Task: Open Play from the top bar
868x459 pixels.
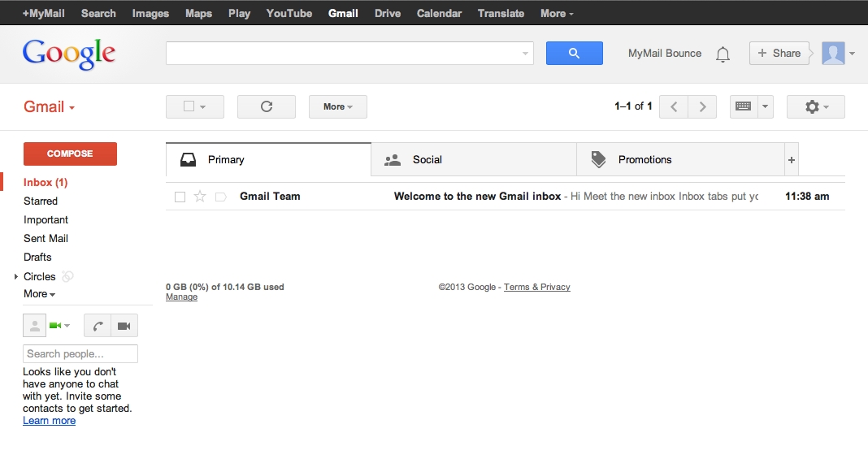Action: tap(239, 13)
